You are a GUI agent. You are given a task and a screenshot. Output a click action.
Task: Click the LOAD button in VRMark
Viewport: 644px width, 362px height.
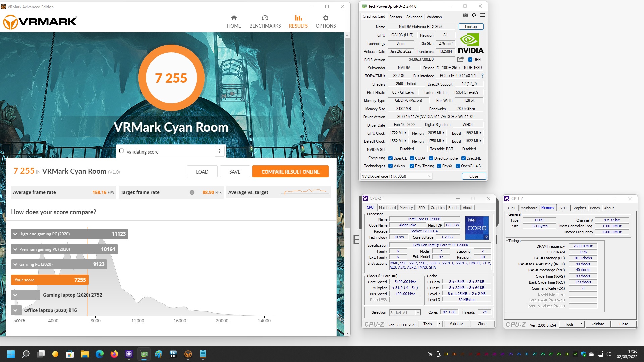click(x=202, y=172)
